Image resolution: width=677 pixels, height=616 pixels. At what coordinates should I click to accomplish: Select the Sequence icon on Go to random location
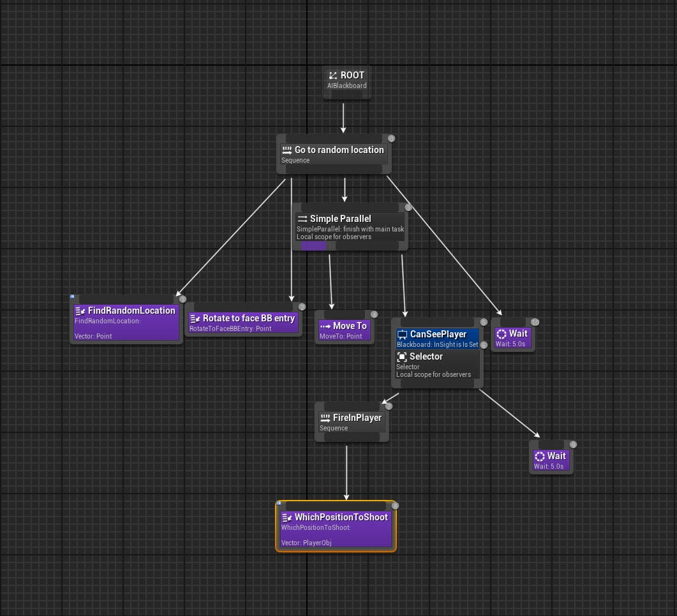(x=287, y=150)
